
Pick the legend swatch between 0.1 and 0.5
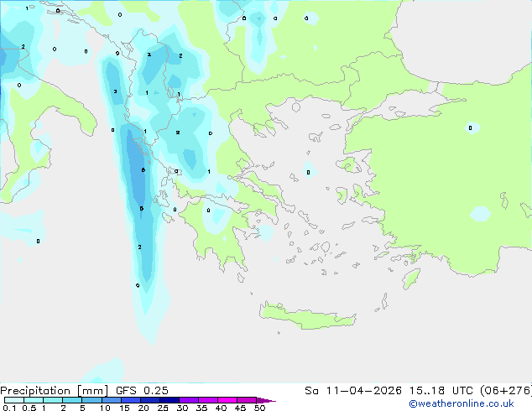(x=14, y=400)
